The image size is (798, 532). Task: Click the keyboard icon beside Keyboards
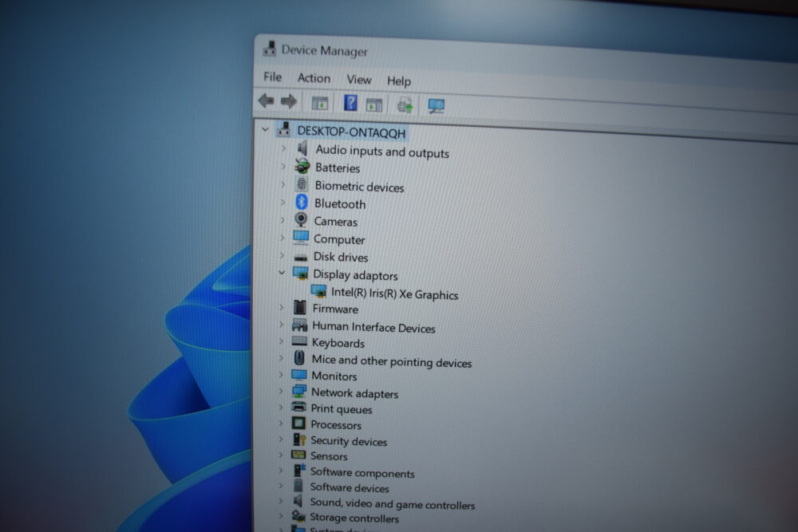point(299,341)
